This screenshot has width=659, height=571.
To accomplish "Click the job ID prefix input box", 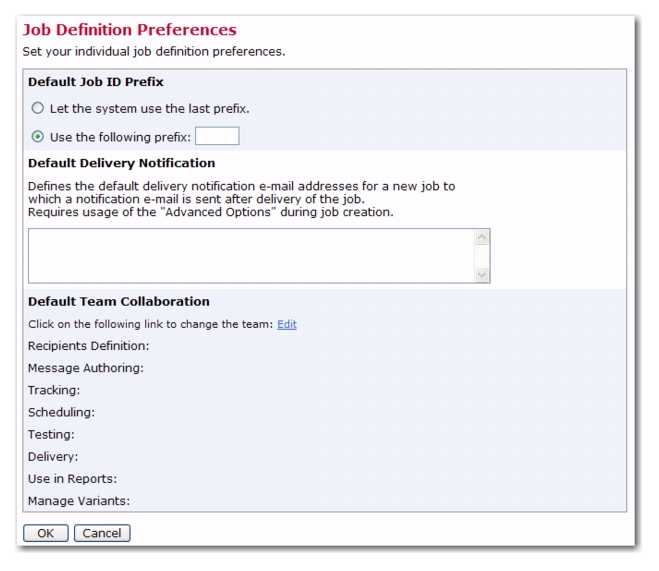I will (x=217, y=136).
